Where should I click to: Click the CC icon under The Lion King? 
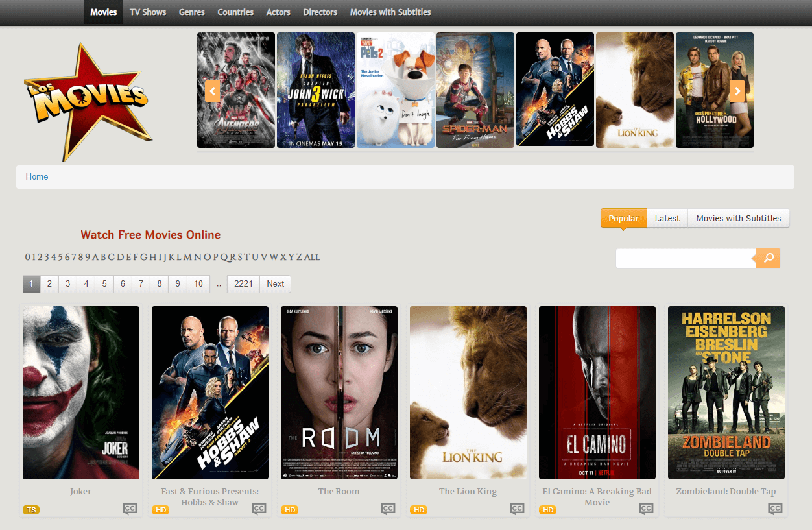[517, 509]
